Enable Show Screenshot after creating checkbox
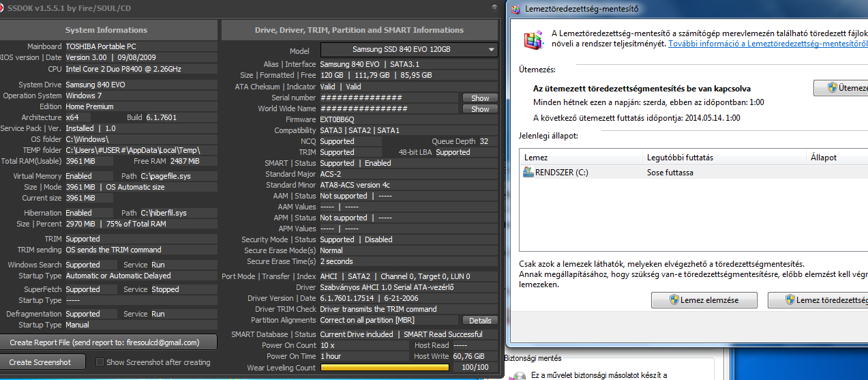Viewport: 868px width, 380px height. [x=100, y=362]
